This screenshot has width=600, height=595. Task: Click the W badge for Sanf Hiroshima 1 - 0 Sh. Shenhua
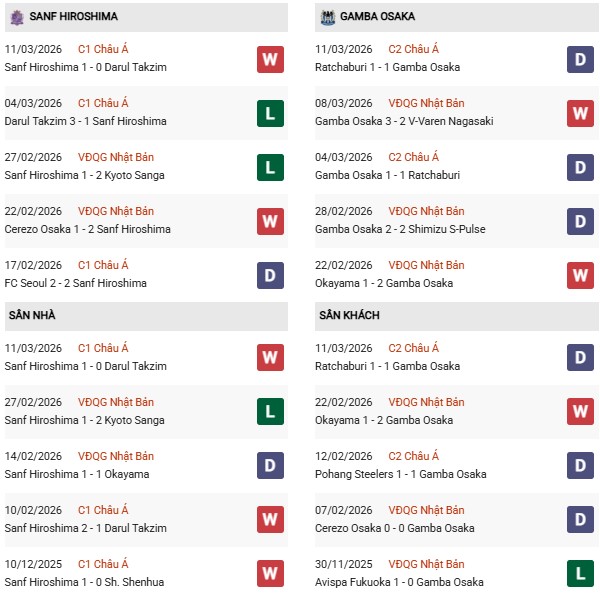(270, 574)
